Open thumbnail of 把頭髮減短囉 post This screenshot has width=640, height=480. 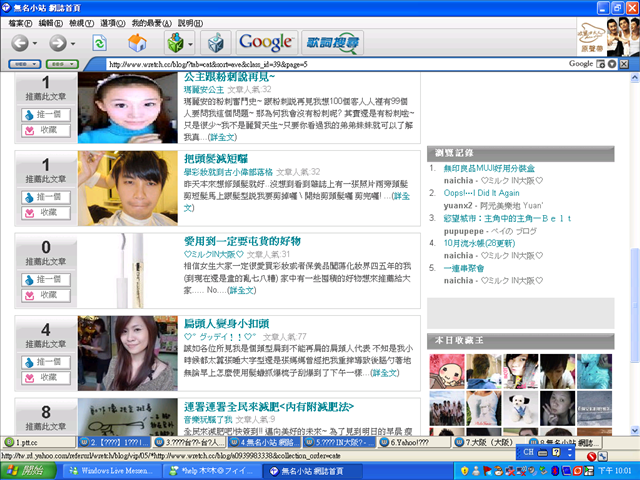pyautogui.click(x=128, y=188)
